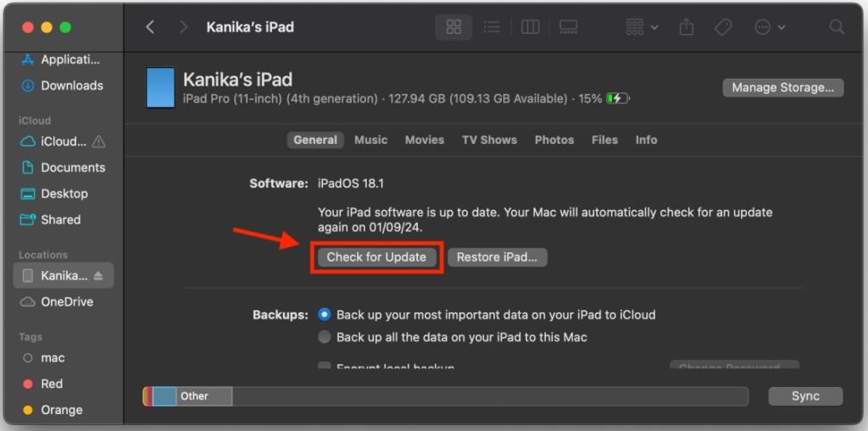
Task: Open the Info tab
Action: (646, 140)
